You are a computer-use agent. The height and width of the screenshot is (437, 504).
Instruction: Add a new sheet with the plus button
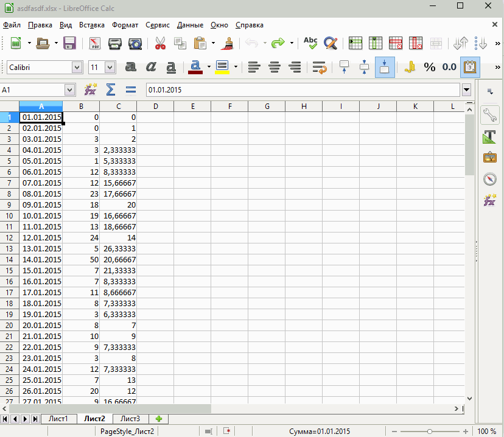(x=159, y=419)
